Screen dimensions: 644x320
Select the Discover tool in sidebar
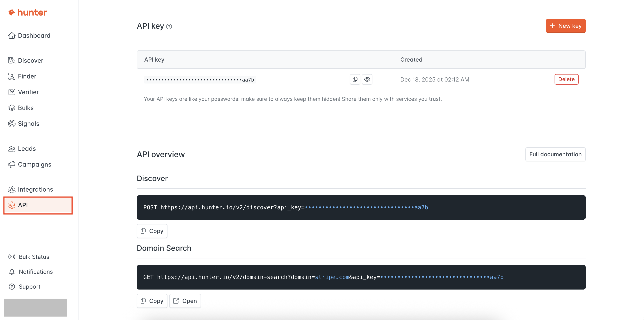point(30,60)
